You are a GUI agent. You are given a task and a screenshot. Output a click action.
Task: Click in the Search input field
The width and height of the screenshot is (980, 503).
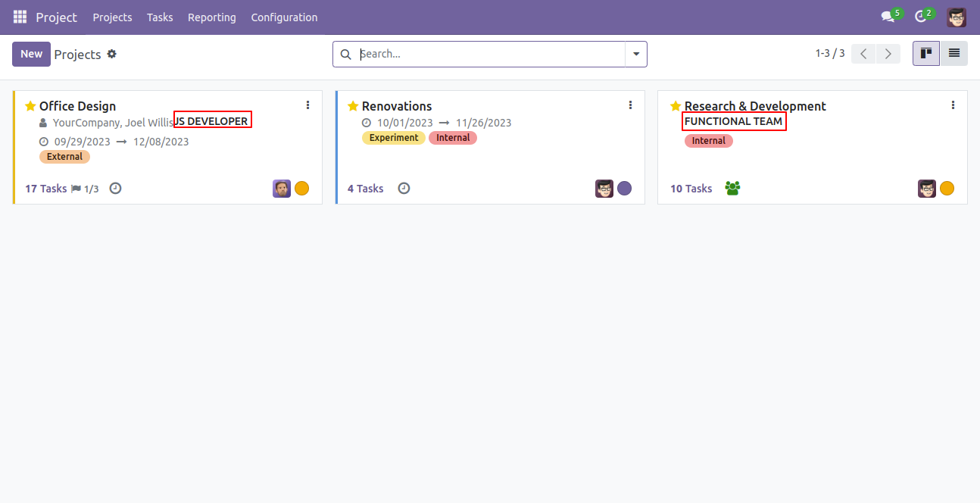pos(491,54)
